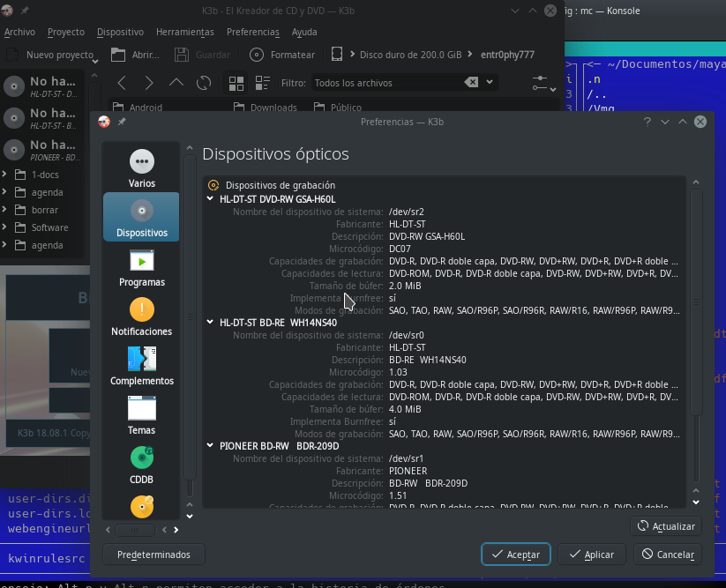Open the Ayuda menu

(x=304, y=32)
